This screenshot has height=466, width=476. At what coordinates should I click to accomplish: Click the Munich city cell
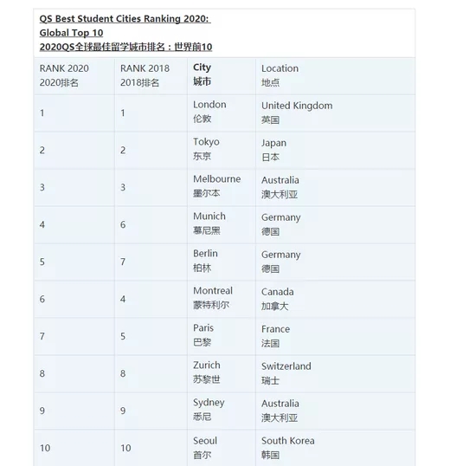[222, 224]
